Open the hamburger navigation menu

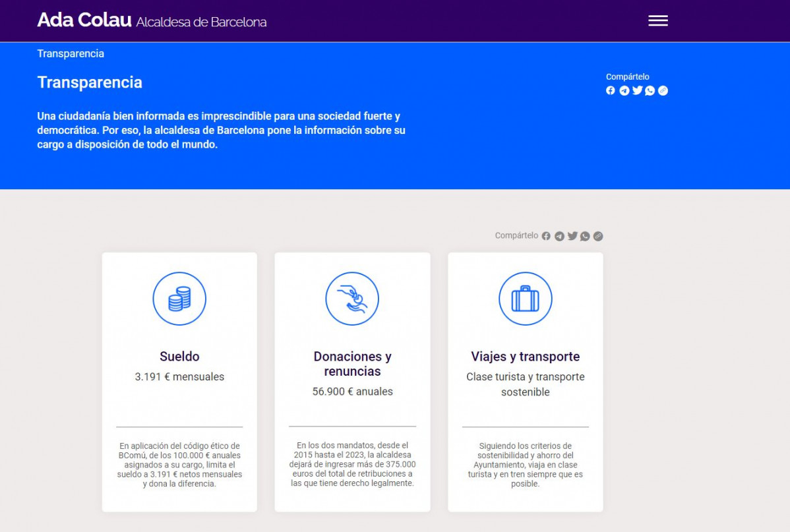[657, 20]
